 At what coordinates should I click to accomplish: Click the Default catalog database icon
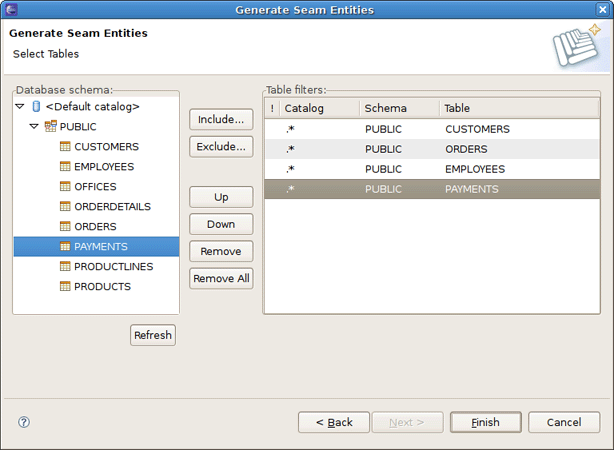(x=37, y=107)
